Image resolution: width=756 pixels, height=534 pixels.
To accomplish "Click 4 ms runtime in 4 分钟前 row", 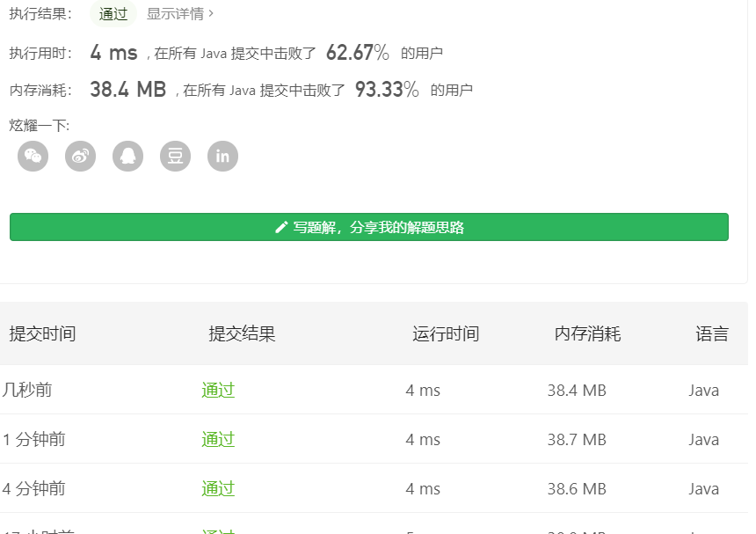I will [423, 488].
